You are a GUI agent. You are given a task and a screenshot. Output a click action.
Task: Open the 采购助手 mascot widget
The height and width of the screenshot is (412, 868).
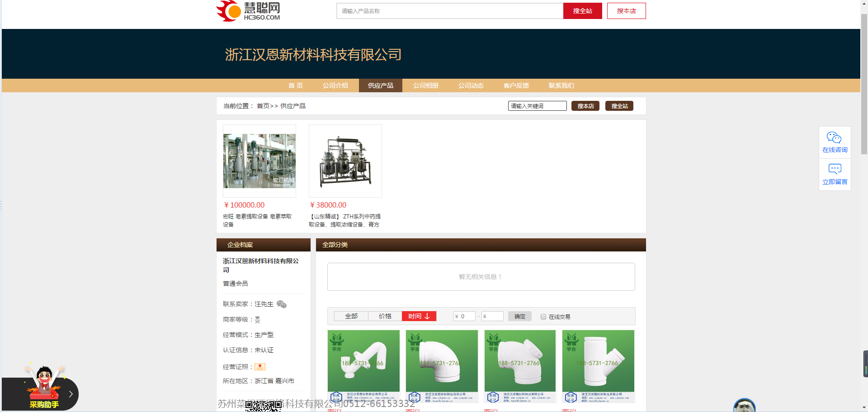point(44,387)
